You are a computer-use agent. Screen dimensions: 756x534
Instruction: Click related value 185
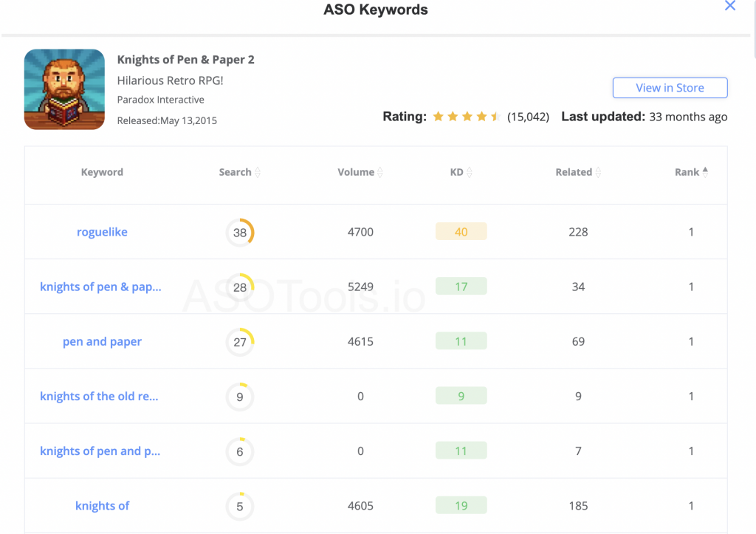[578, 506]
